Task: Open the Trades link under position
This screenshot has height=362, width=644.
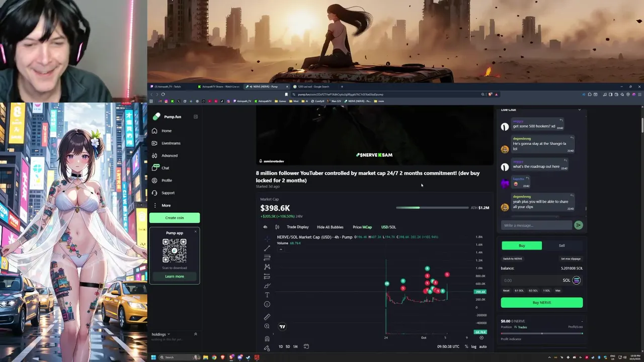Action: pos(521,327)
